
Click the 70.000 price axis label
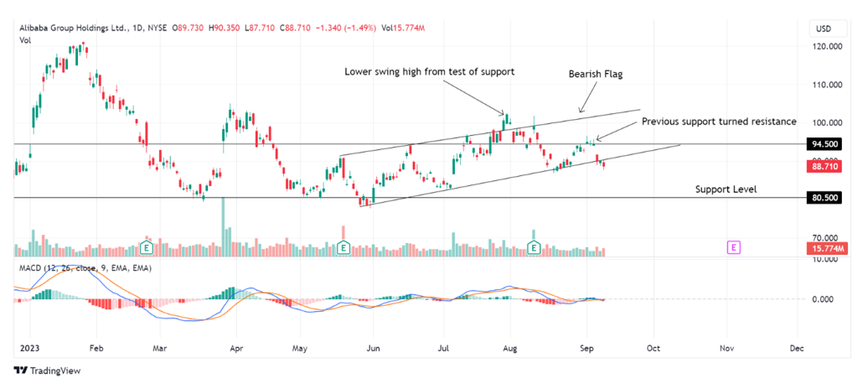[826, 237]
